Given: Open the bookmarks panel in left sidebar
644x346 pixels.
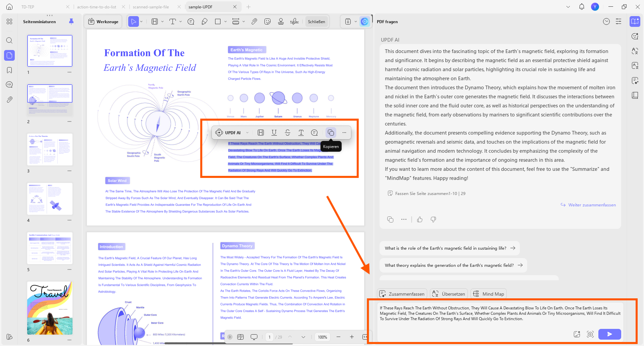Looking at the screenshot, I should (9, 70).
